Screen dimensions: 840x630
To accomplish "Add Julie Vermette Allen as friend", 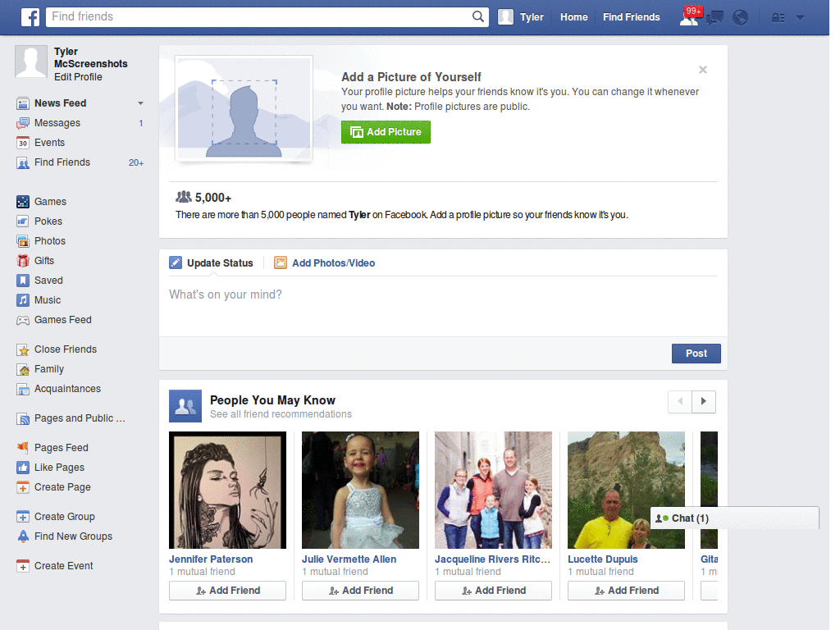I will [361, 591].
